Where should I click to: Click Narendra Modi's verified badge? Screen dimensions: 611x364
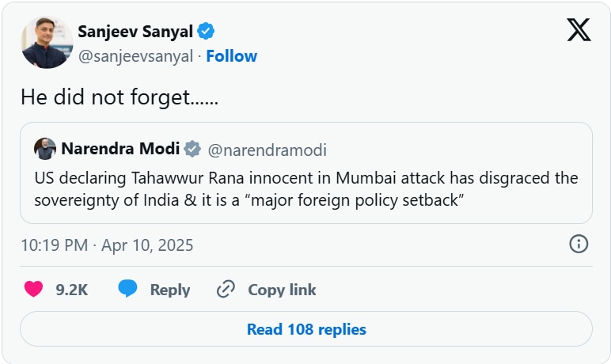click(192, 150)
